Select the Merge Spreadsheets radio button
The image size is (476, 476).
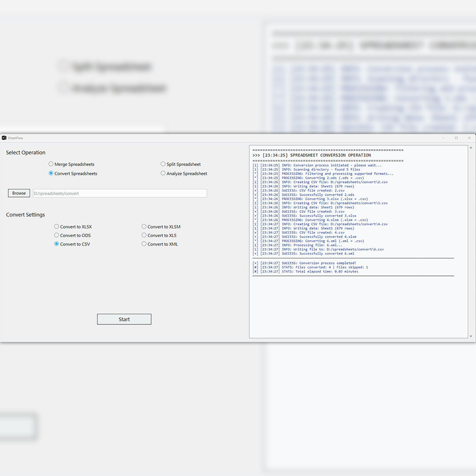click(x=71, y=164)
